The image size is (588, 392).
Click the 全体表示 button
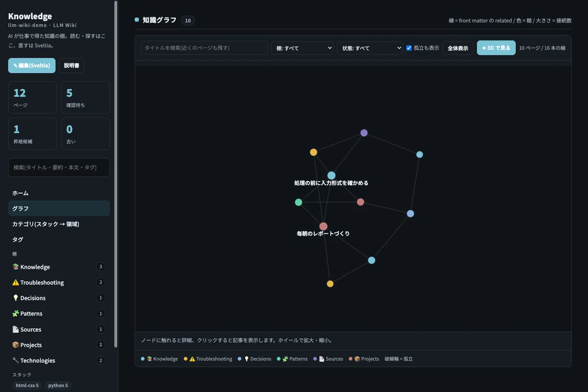(x=458, y=48)
